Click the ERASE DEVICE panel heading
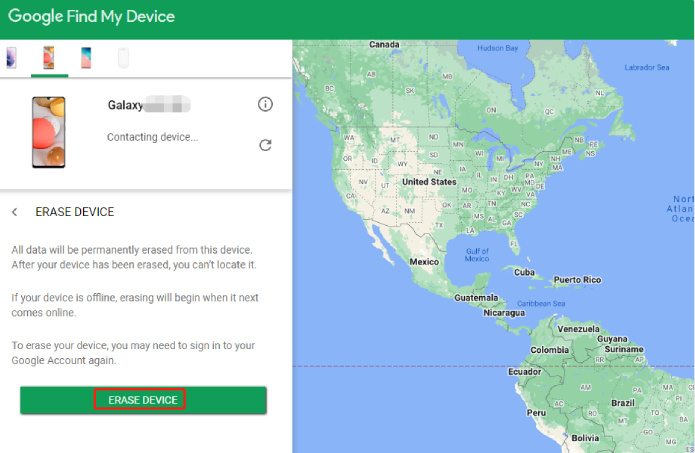Viewport: 695px width, 453px height. click(75, 212)
